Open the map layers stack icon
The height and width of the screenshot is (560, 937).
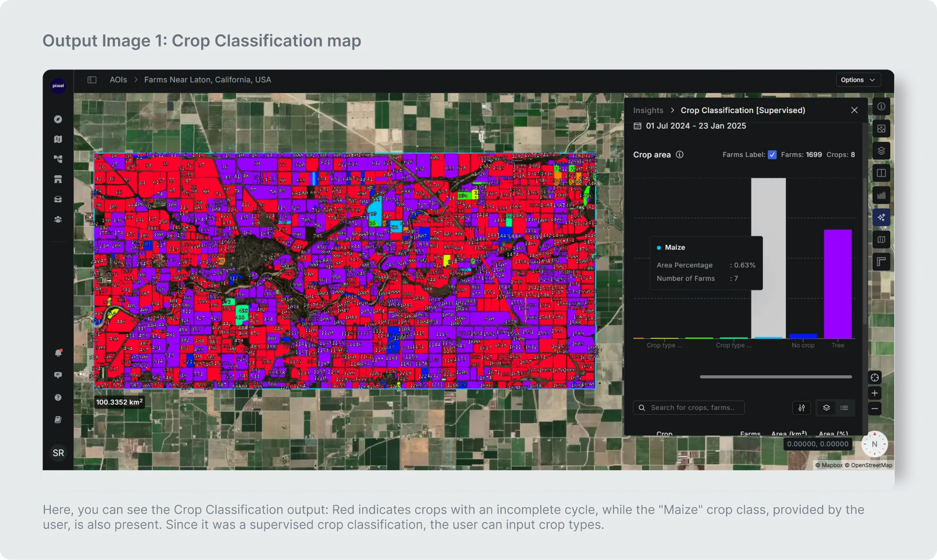pos(881,151)
